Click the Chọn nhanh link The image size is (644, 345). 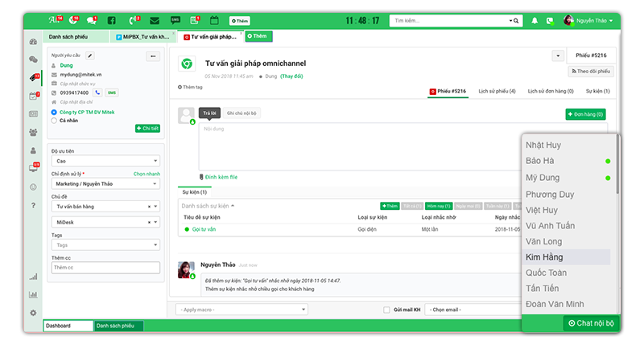[147, 174]
